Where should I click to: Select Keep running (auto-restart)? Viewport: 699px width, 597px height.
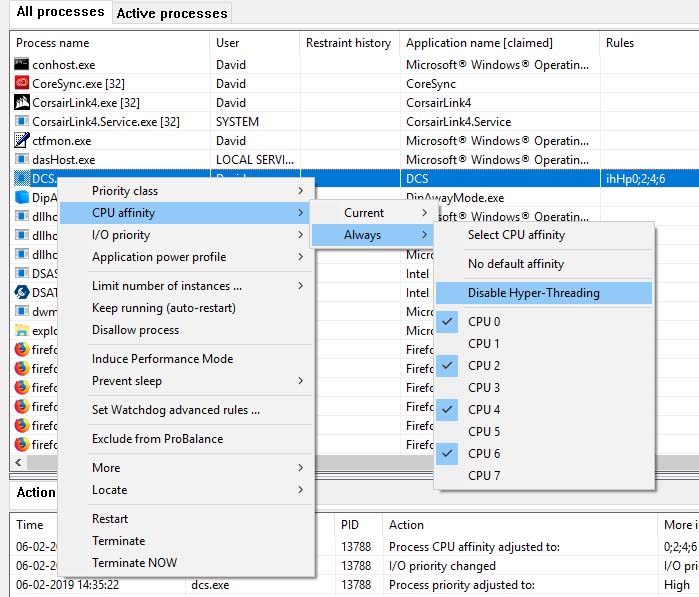pos(186,308)
